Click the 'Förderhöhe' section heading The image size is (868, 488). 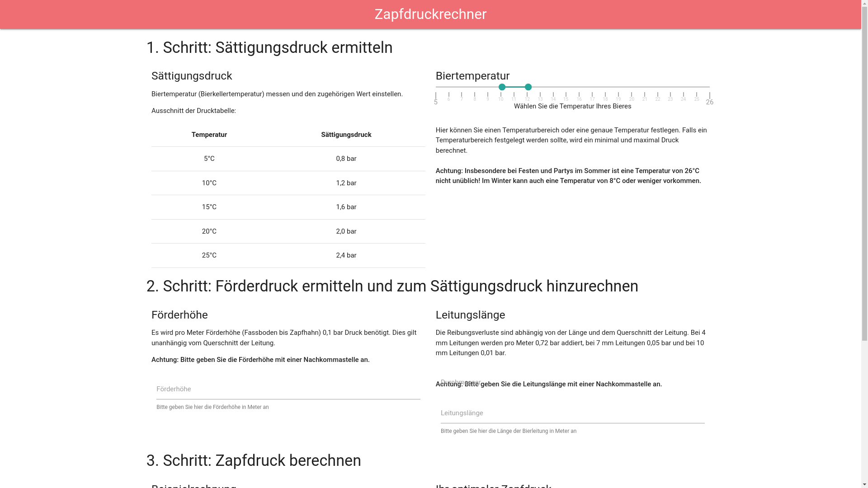179,315
